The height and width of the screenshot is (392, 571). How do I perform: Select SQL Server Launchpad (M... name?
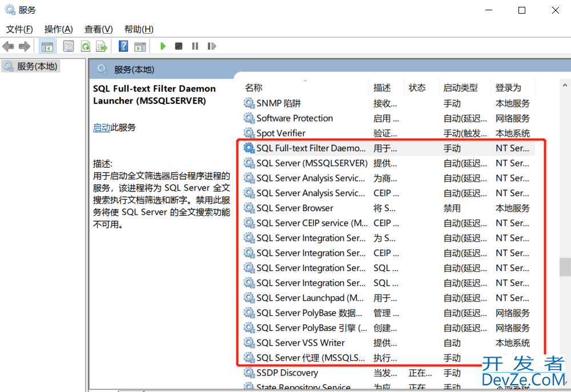pos(310,298)
